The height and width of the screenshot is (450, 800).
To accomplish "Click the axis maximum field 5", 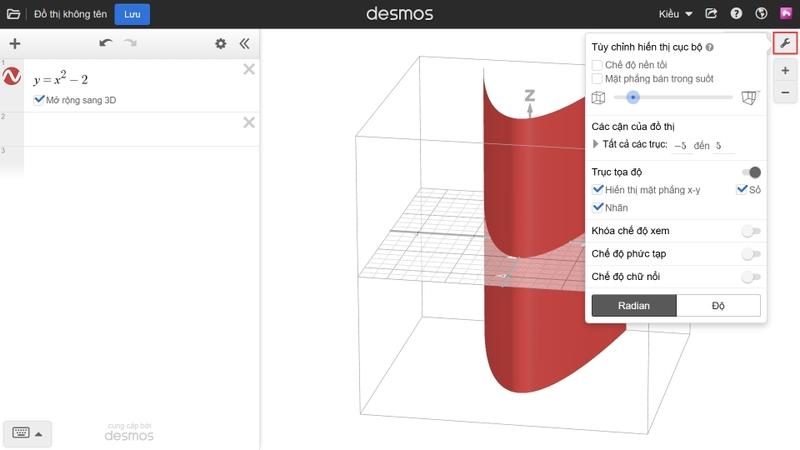I will pyautogui.click(x=724, y=146).
